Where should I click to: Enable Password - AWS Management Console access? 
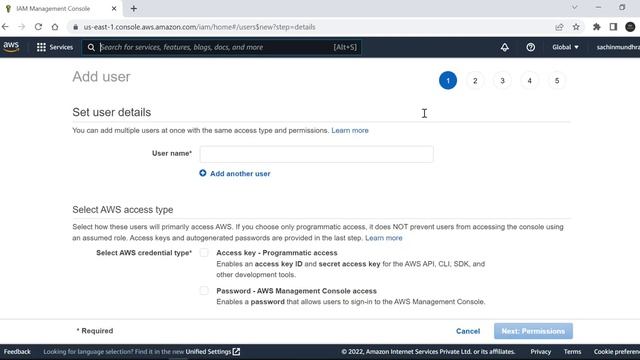[204, 291]
